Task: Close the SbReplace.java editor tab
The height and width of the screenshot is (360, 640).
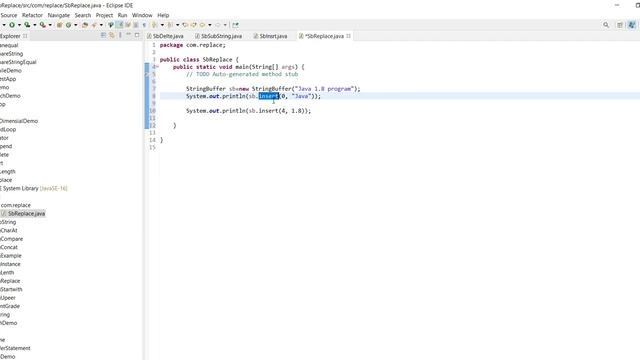Action: point(349,36)
